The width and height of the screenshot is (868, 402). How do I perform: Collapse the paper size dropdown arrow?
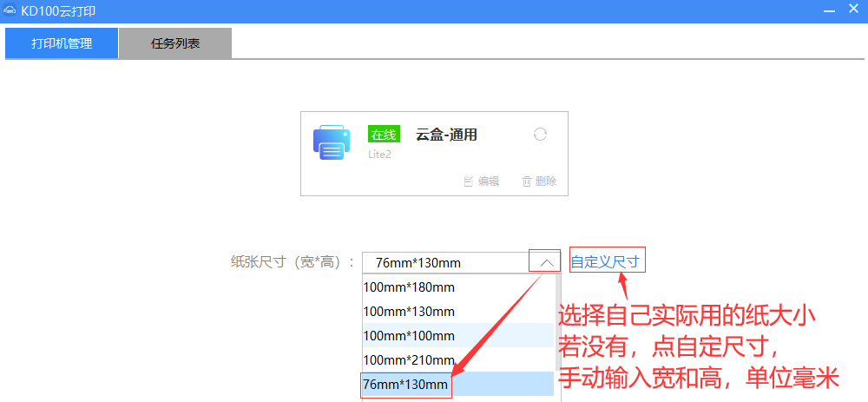tap(546, 262)
